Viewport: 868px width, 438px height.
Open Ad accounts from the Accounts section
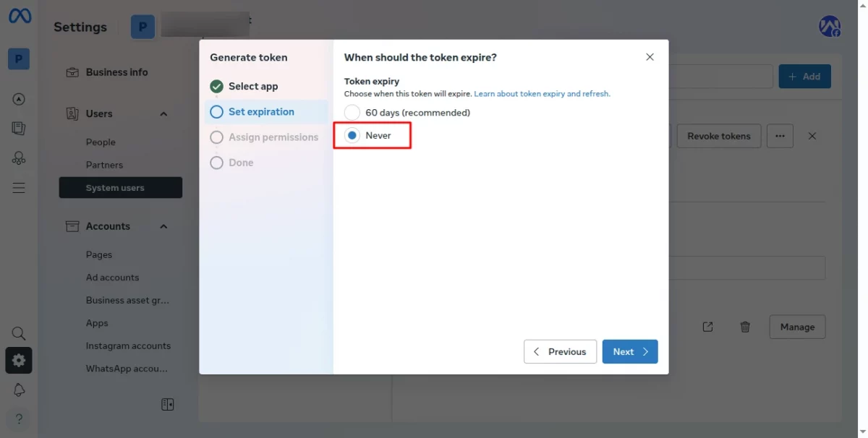tap(112, 277)
